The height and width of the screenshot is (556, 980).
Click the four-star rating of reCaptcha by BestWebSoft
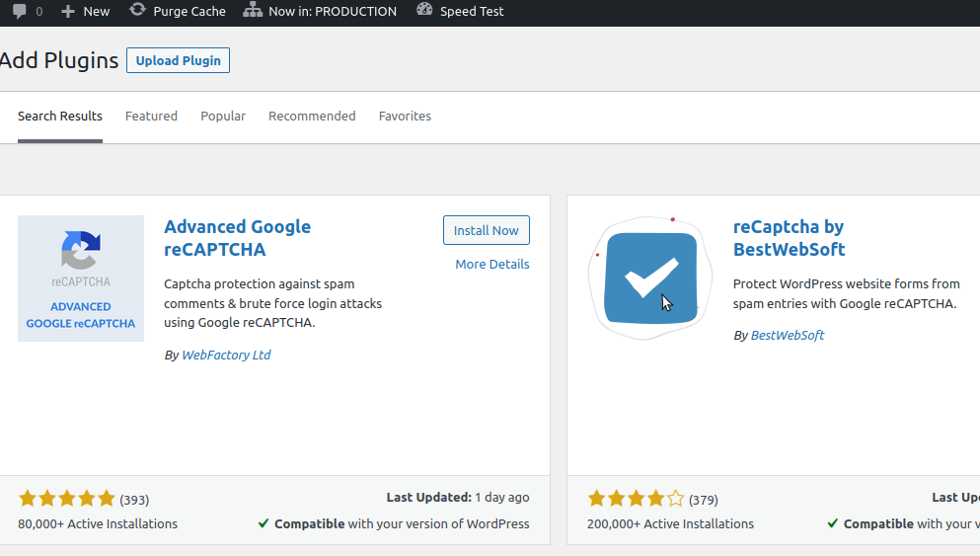click(x=636, y=499)
